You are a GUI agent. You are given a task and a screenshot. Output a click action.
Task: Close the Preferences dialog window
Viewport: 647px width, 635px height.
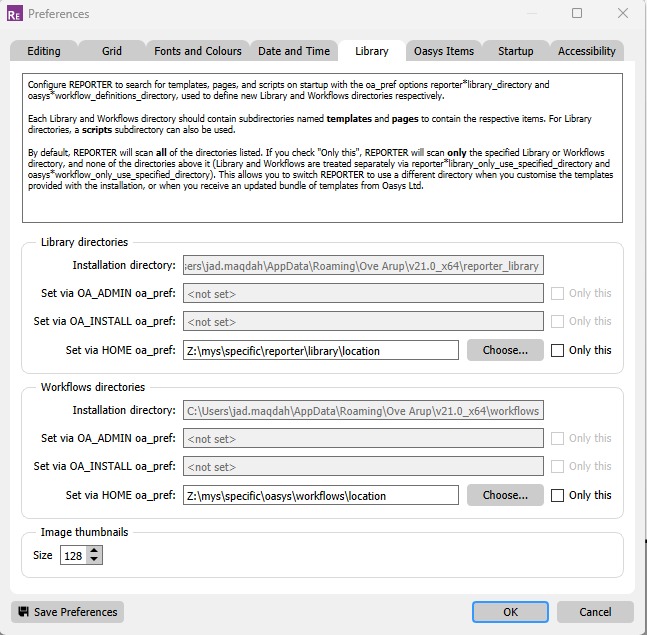623,13
